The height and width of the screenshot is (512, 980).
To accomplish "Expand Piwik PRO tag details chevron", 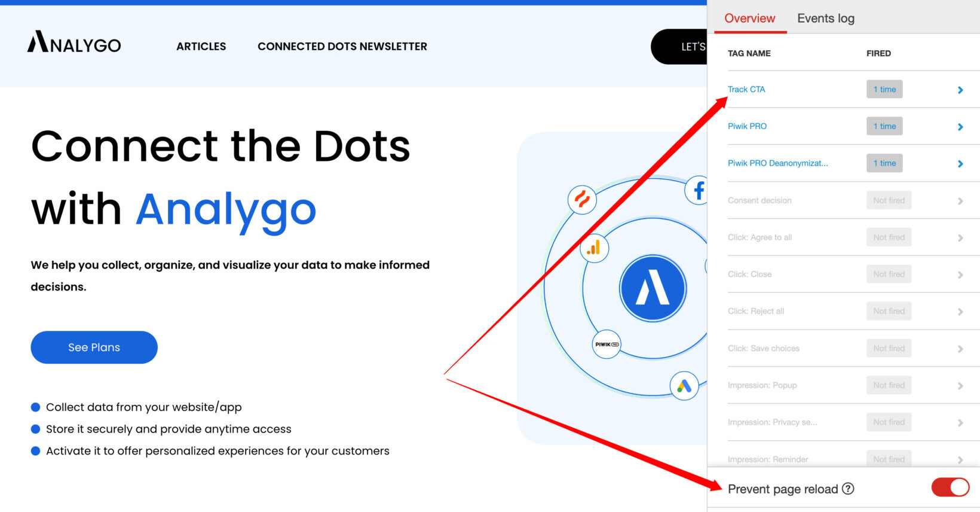I will pos(960,127).
